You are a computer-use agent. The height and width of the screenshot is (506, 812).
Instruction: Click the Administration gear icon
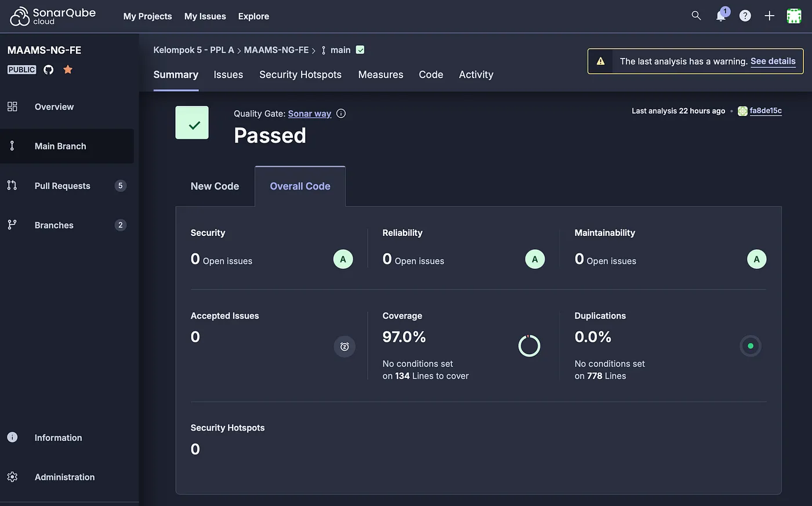pyautogui.click(x=12, y=477)
